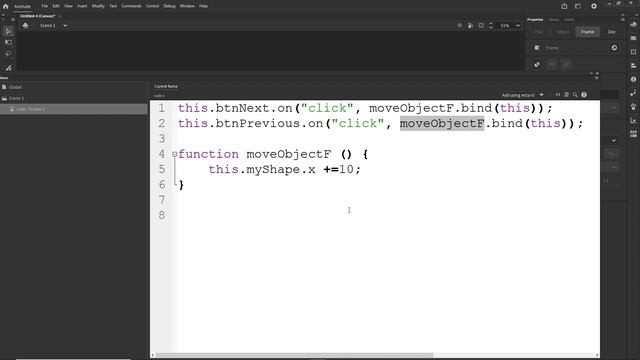The width and height of the screenshot is (640, 360).
Task: Click the Insert target path code icon
Action: point(558,95)
